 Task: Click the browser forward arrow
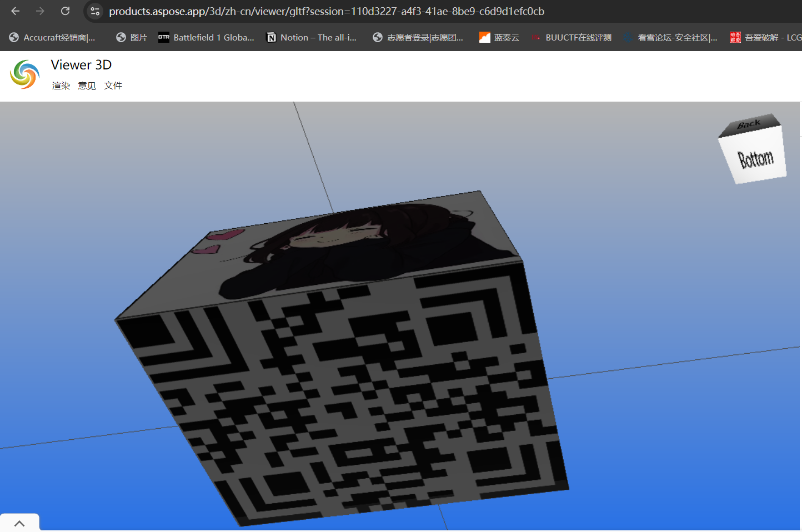[40, 11]
